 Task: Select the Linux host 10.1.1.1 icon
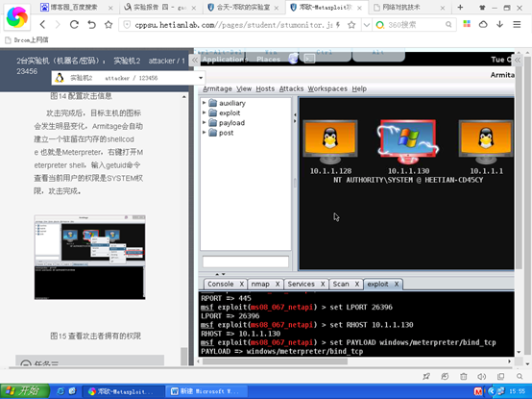pyautogui.click(x=486, y=141)
